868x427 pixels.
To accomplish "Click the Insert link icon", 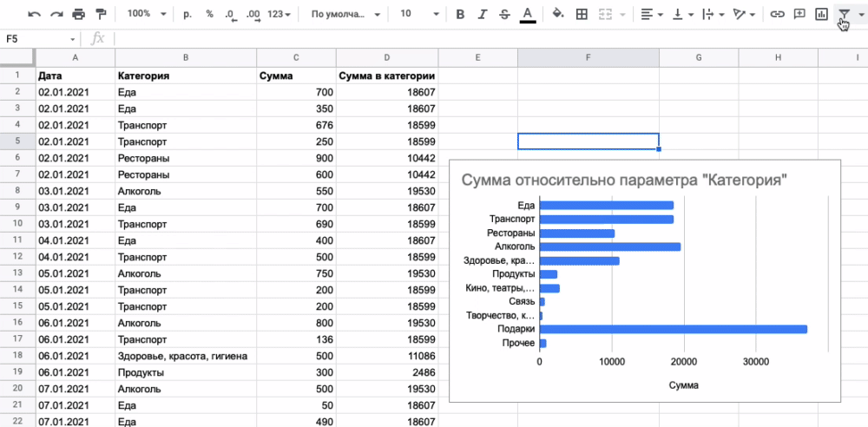I will point(778,15).
